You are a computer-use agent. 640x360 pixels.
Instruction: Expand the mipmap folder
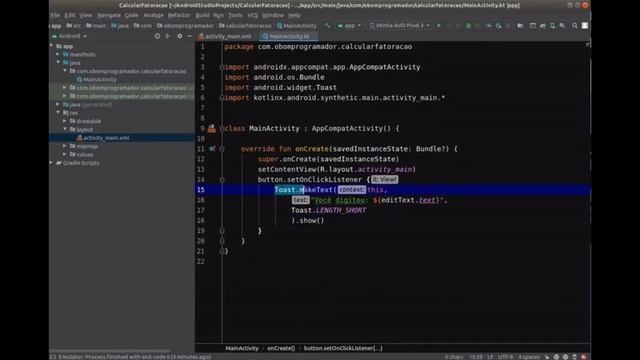click(64, 146)
